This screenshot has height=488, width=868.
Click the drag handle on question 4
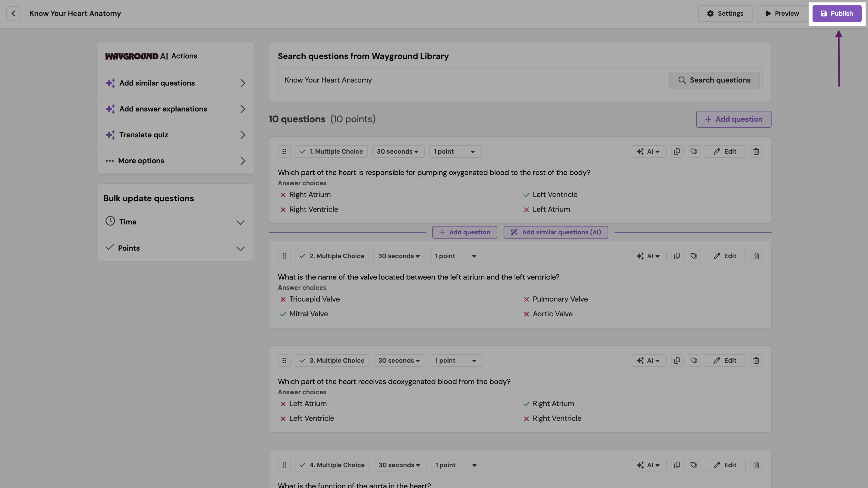pos(284,465)
